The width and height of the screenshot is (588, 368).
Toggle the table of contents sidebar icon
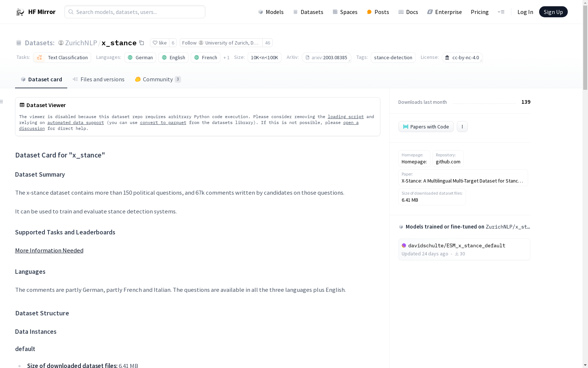(x=2, y=102)
